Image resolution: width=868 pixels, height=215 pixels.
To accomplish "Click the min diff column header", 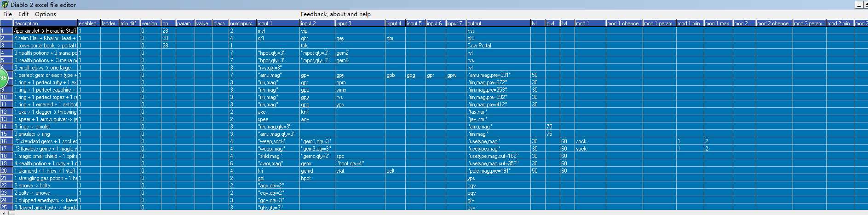I will click(x=130, y=23).
